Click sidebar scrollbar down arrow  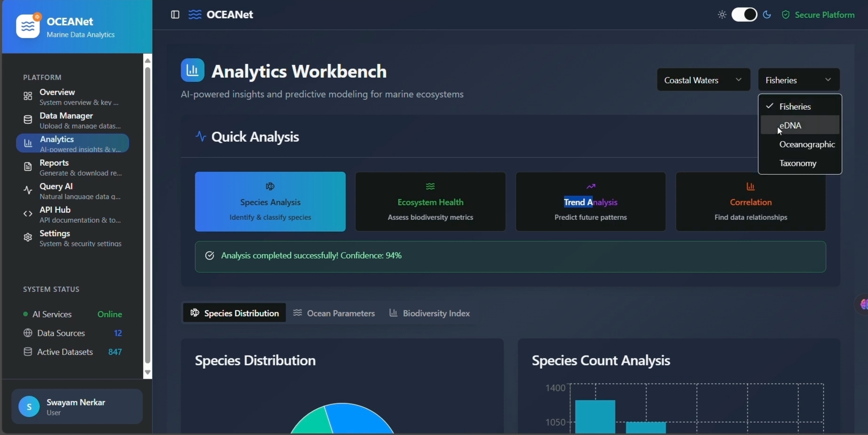tap(148, 372)
